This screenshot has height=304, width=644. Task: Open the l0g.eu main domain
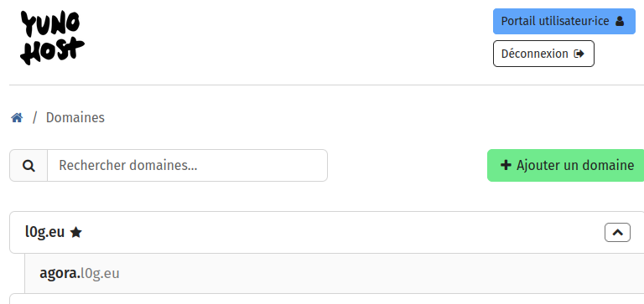click(x=44, y=232)
